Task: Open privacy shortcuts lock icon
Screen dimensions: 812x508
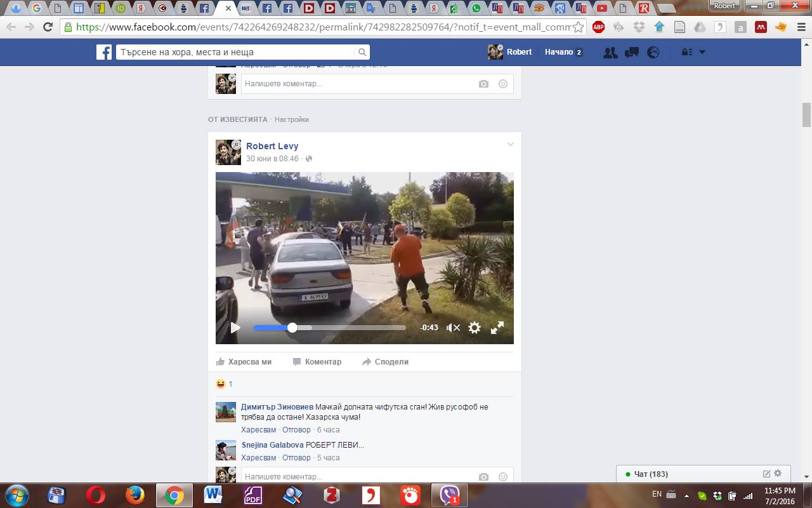Action: pos(686,52)
